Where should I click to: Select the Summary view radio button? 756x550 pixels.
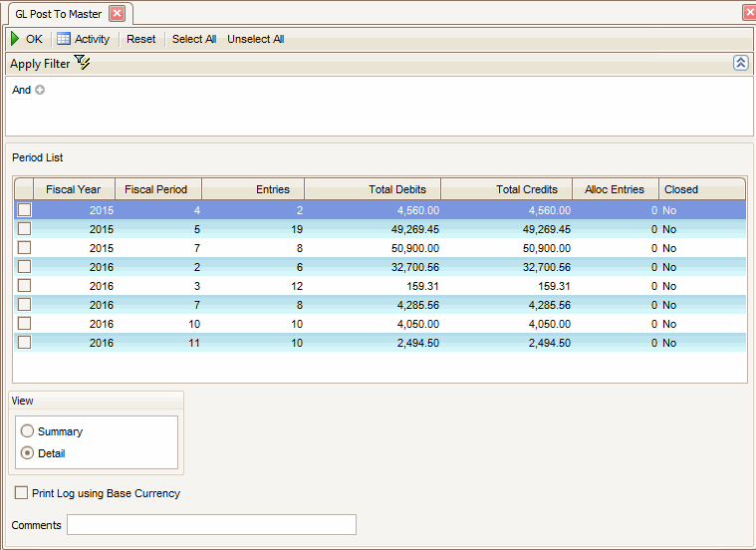coord(28,431)
